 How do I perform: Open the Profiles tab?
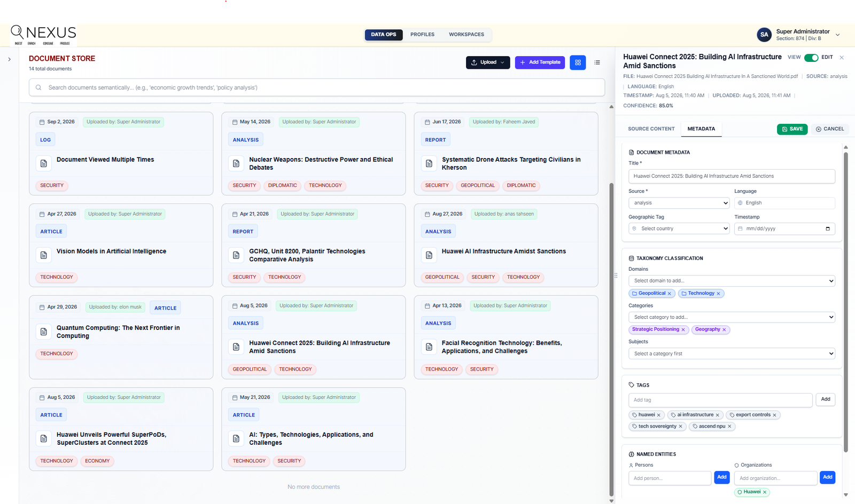(x=422, y=35)
